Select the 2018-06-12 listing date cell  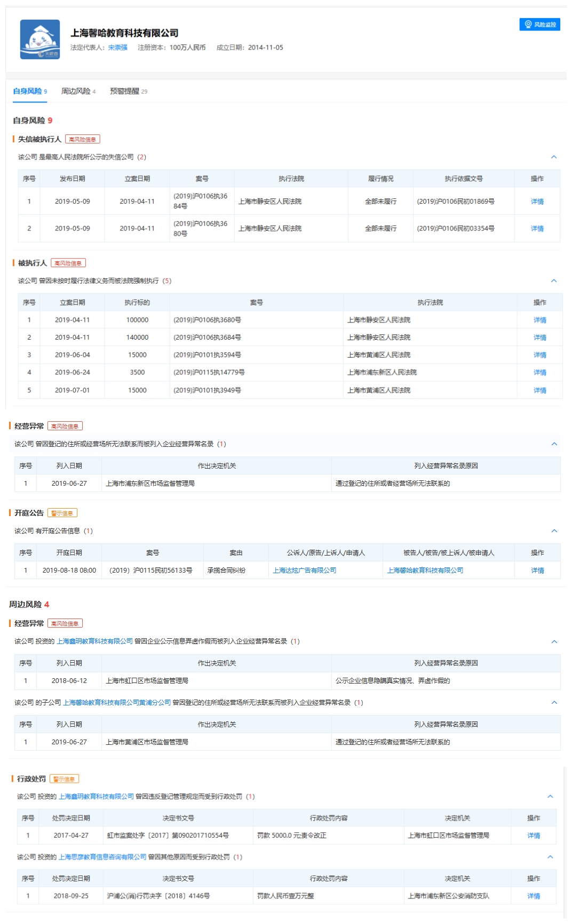69,681
